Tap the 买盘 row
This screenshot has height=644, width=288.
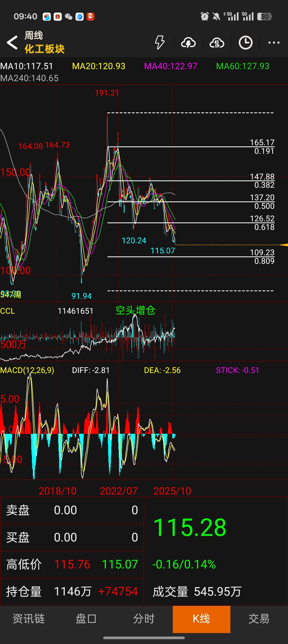[x=72, y=537]
